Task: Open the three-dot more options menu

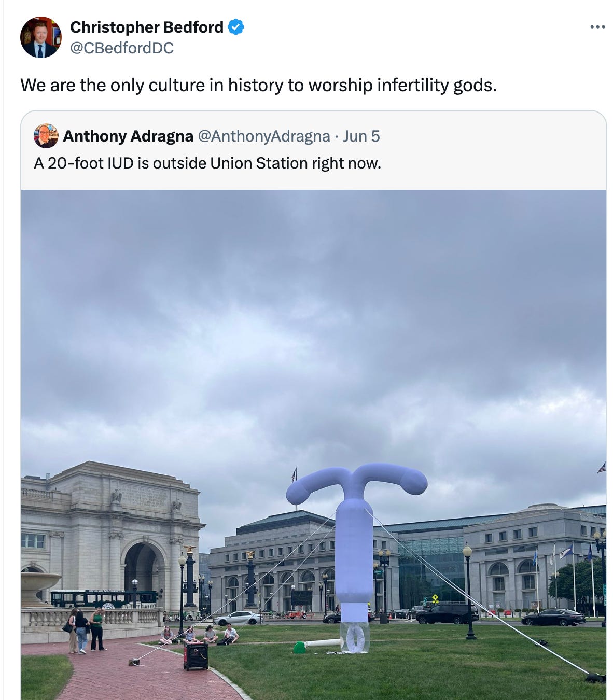Action: 597,26
